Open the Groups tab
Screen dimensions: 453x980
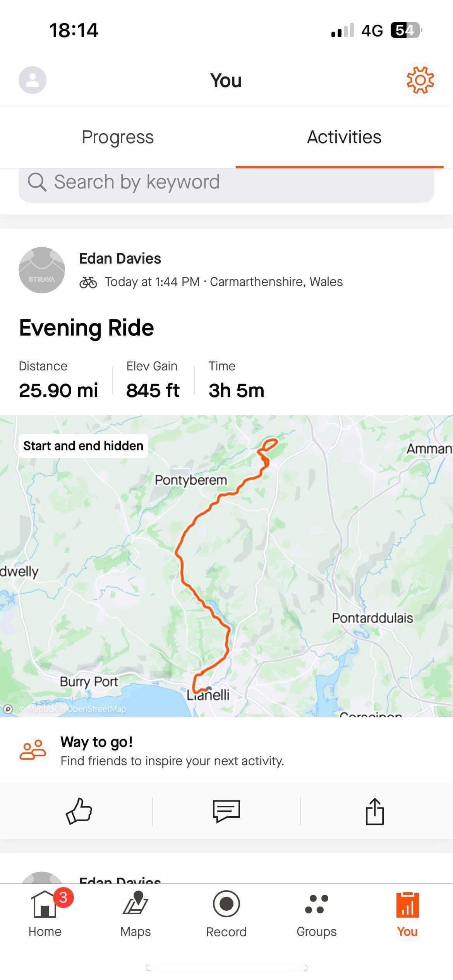point(317,913)
